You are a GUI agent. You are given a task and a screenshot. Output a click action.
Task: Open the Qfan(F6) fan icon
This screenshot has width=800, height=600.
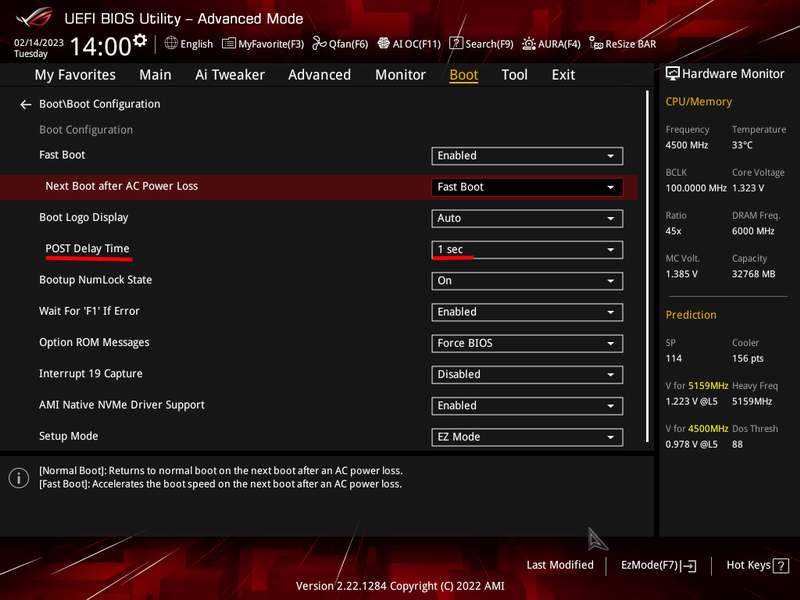coord(319,43)
